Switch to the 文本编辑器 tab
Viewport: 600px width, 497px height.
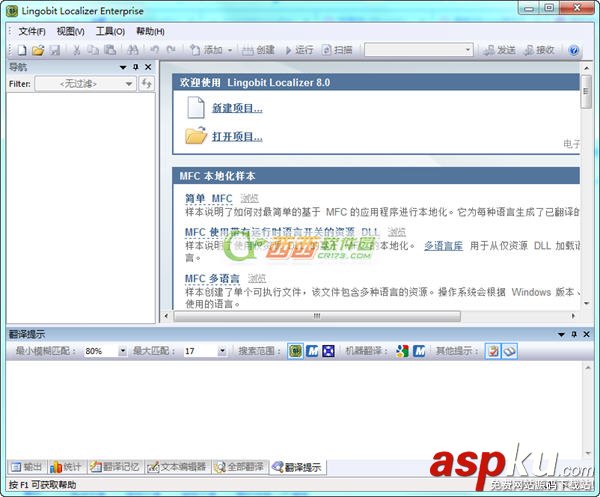[x=177, y=467]
